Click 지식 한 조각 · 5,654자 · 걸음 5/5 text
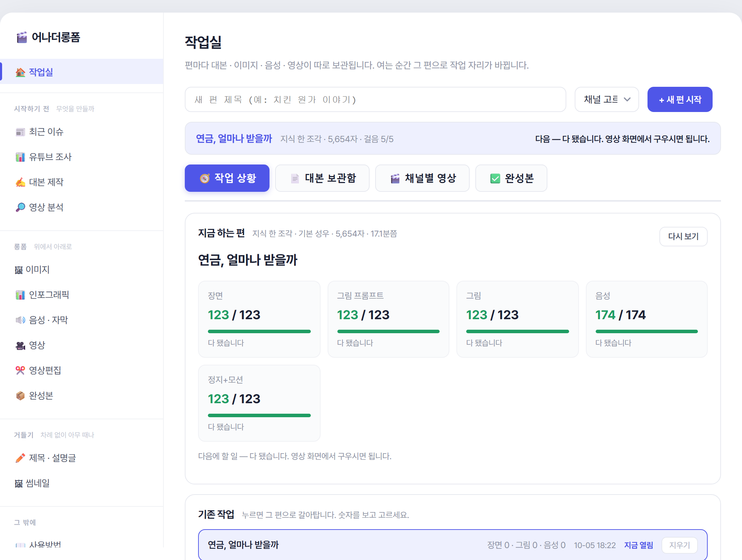742x560 pixels. point(337,139)
